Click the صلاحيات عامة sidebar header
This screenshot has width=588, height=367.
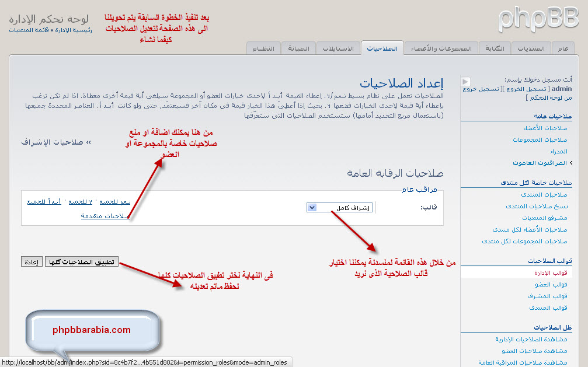(553, 116)
